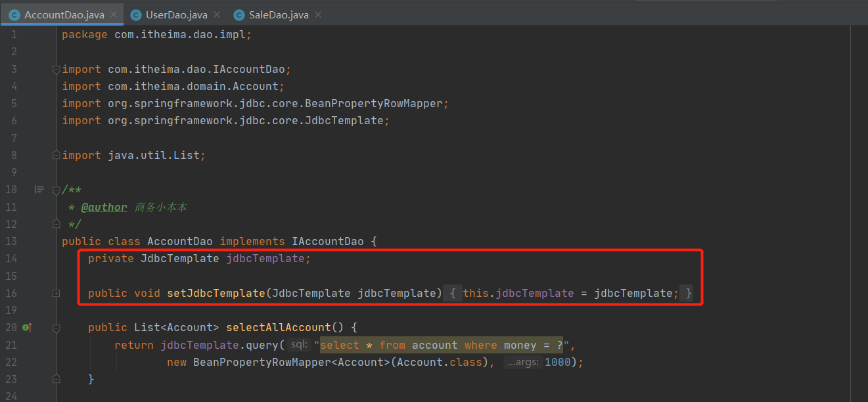Click 'new' keyword on line 22
The height and width of the screenshot is (402, 868).
click(177, 362)
